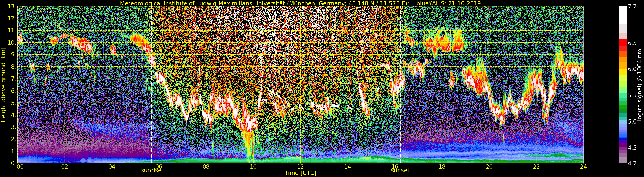The width and height of the screenshot is (644, 177).
Task: Click the '13.' height tick label
Action: (x=12, y=6)
